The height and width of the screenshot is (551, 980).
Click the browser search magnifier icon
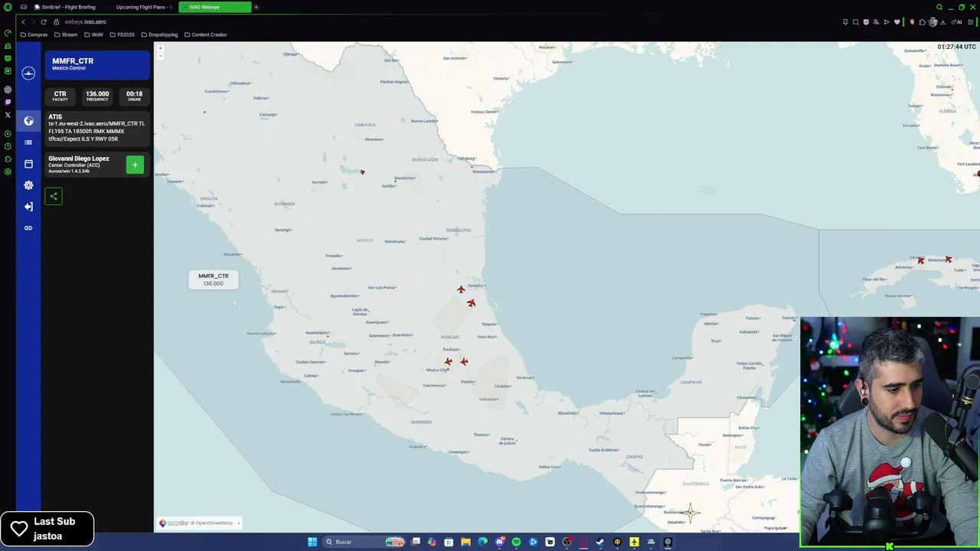coord(939,7)
